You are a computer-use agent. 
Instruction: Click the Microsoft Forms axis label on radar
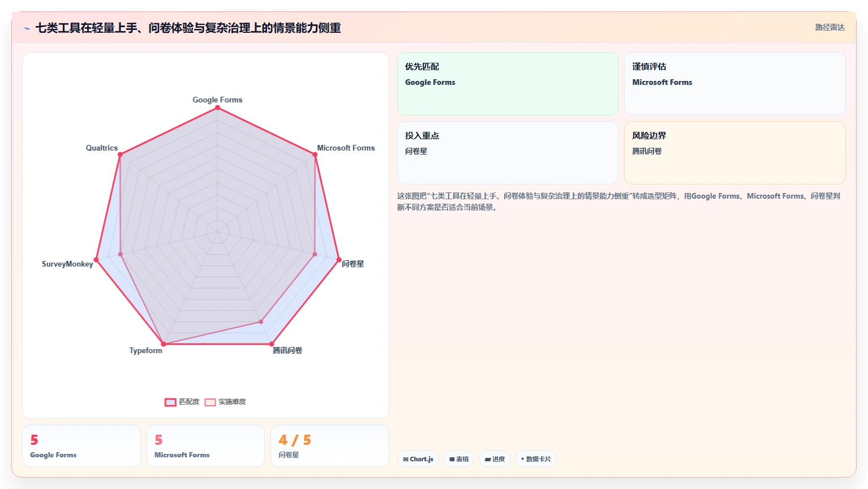point(346,148)
